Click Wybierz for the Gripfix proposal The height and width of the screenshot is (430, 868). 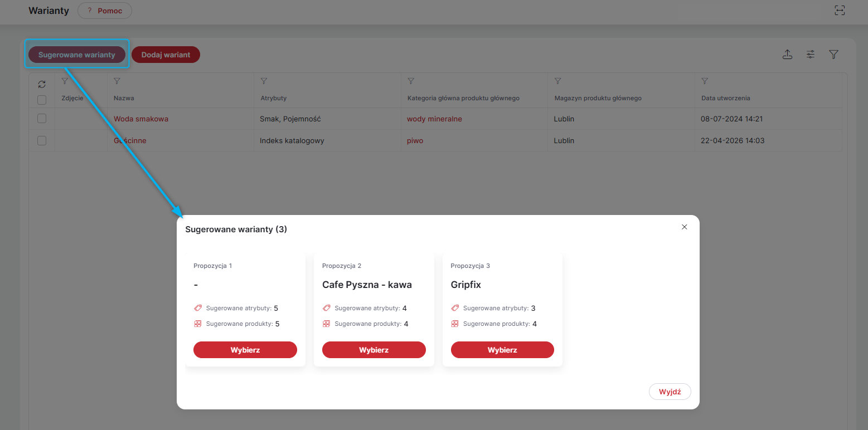click(x=502, y=350)
